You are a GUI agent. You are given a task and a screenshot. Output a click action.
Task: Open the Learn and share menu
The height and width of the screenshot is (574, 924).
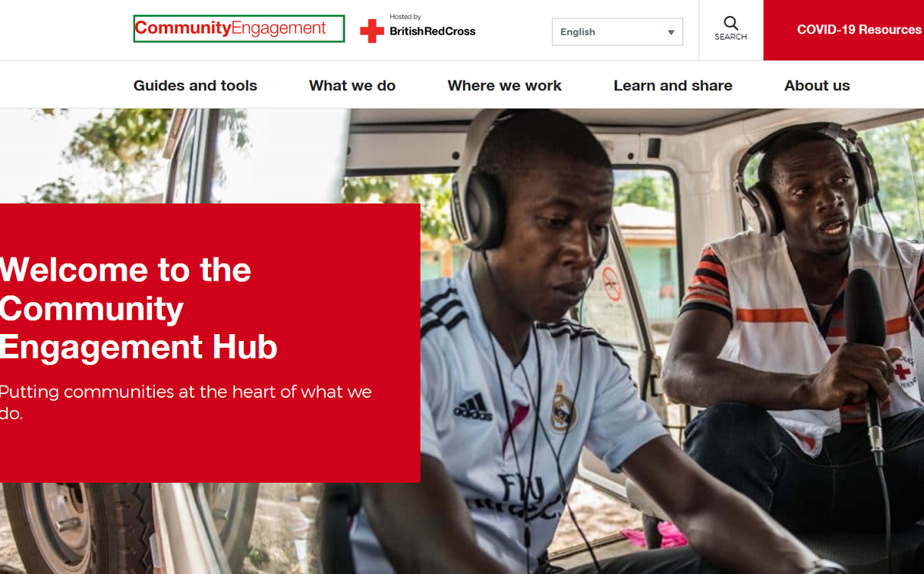pyautogui.click(x=673, y=86)
